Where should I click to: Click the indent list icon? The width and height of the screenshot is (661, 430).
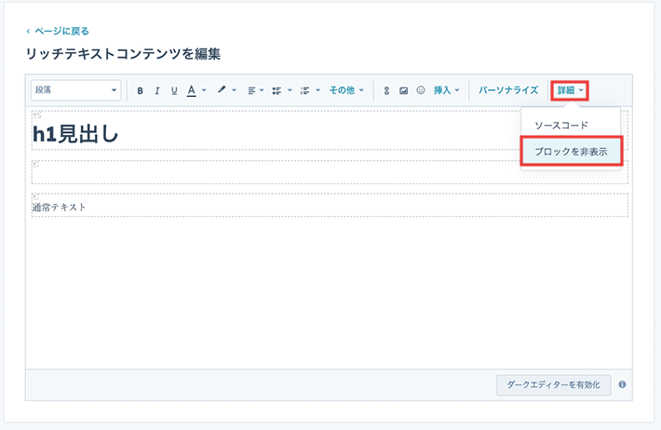point(305,91)
